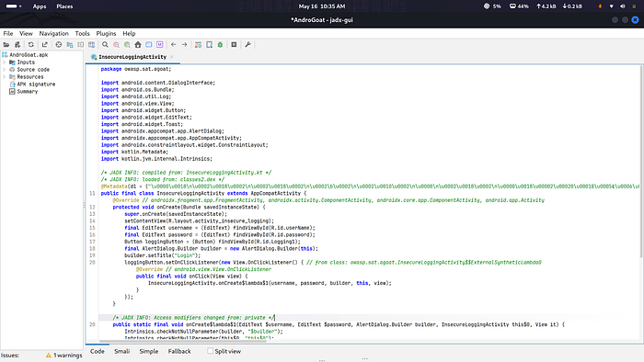This screenshot has width=644, height=362.
Task: Enable the Split view checkbox
Action: (211, 351)
